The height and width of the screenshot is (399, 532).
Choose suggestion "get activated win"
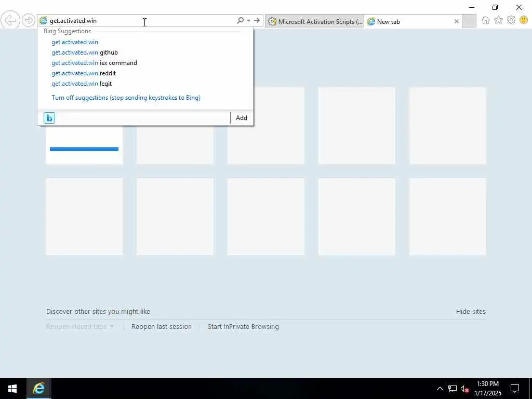[75, 42]
